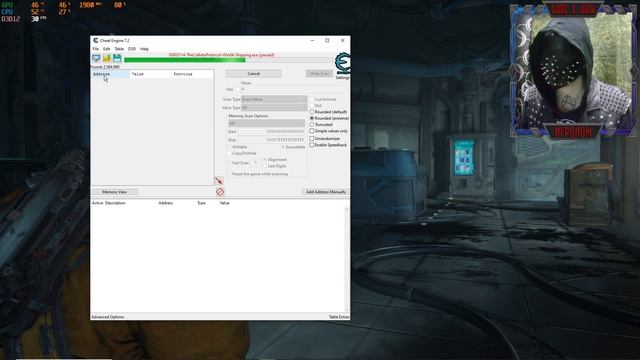The height and width of the screenshot is (360, 640).
Task: Click the scan progress bar
Action: (x=229, y=60)
